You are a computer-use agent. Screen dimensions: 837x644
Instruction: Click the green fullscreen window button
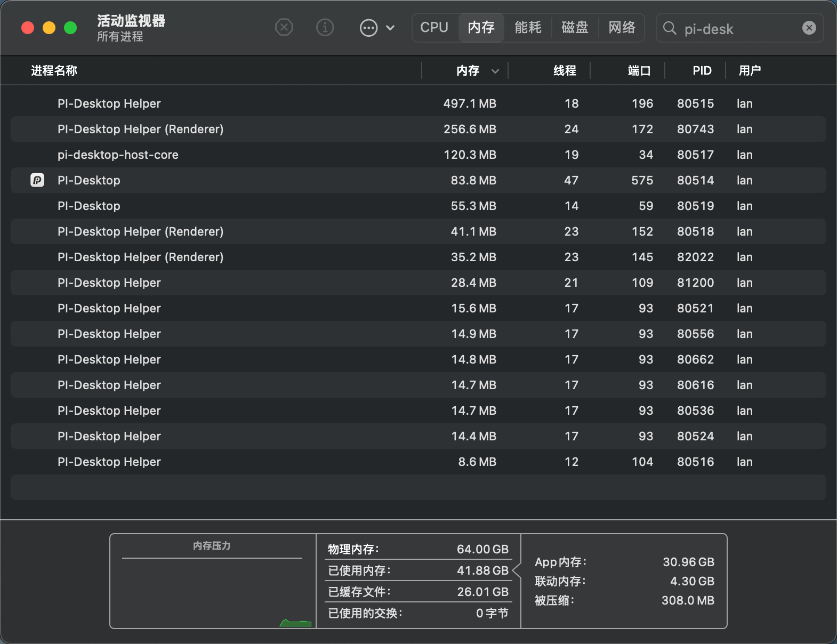[70, 28]
